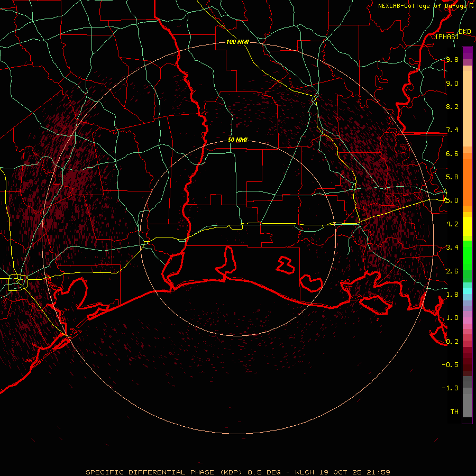The height and width of the screenshot is (476, 476).
Task: Click the [PHAS] label above the color scale
Action: pyautogui.click(x=447, y=36)
